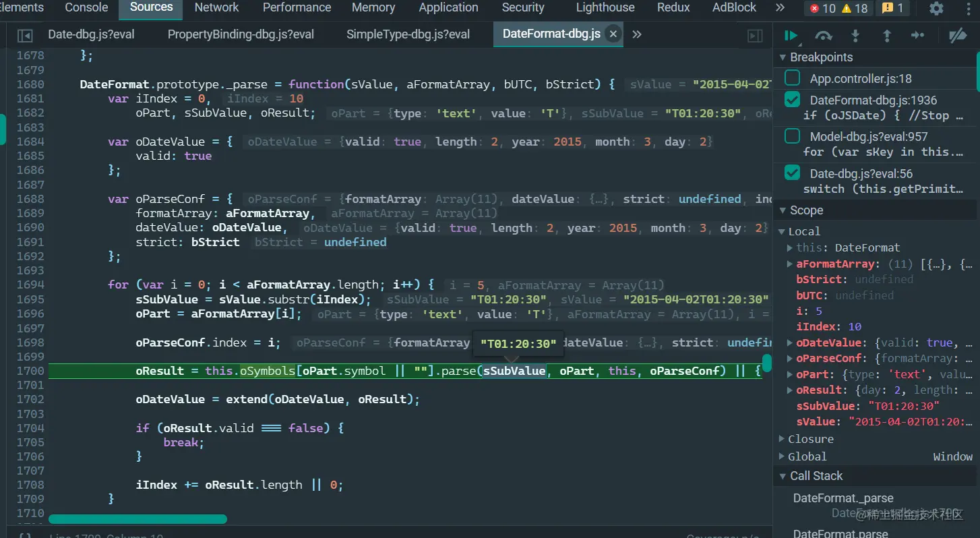
Task: Open the Console tab
Action: 86,7
